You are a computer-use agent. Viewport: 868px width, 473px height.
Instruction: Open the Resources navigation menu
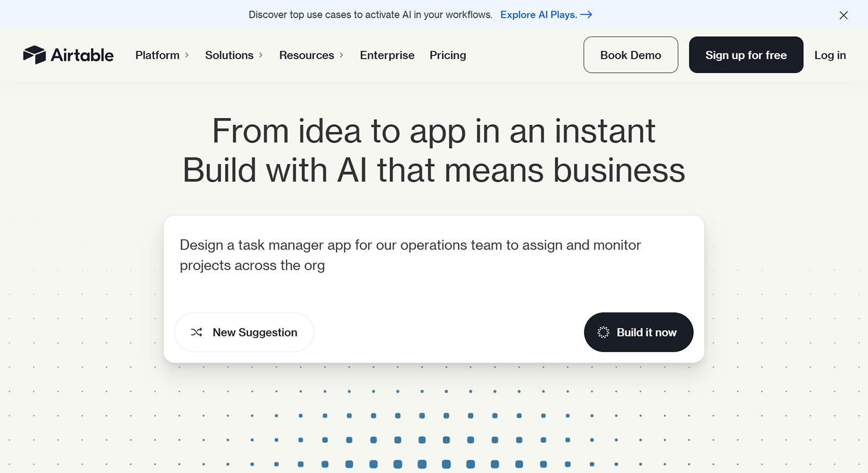(307, 55)
